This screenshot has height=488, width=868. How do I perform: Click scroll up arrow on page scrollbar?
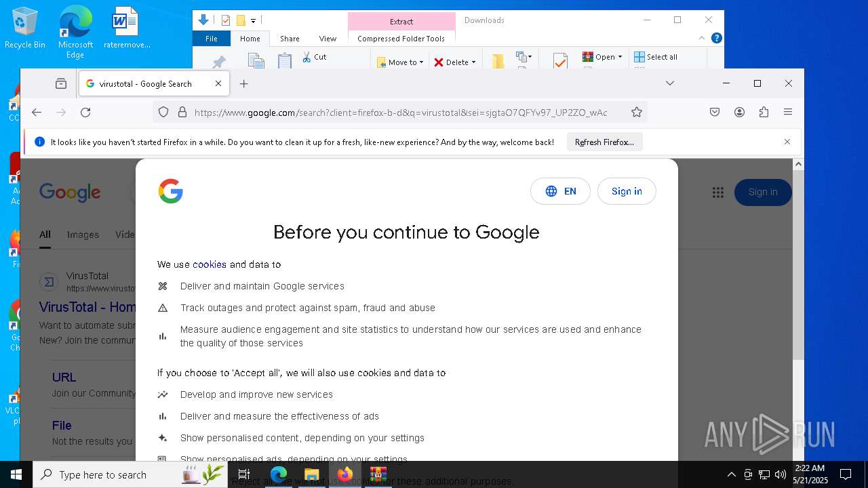click(798, 164)
